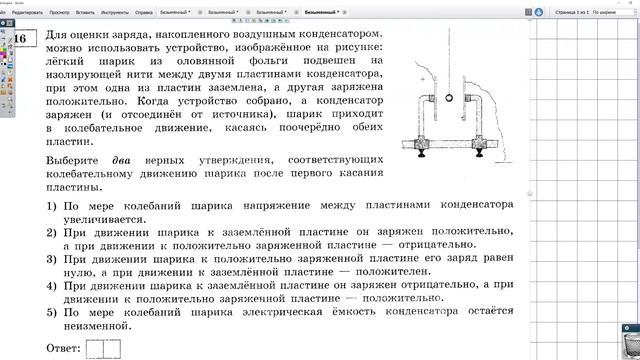
Task: Click the first answer box after Ответ
Action: point(95,349)
